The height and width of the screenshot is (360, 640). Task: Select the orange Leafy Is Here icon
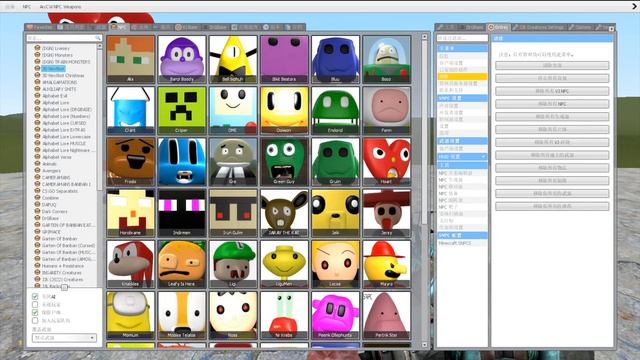click(x=182, y=264)
